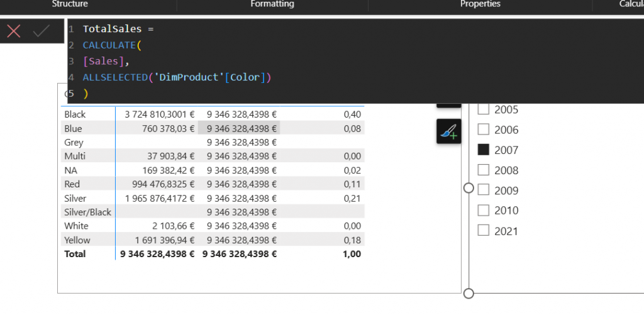Select the Black row in the table
The height and width of the screenshot is (315, 644).
[x=75, y=114]
